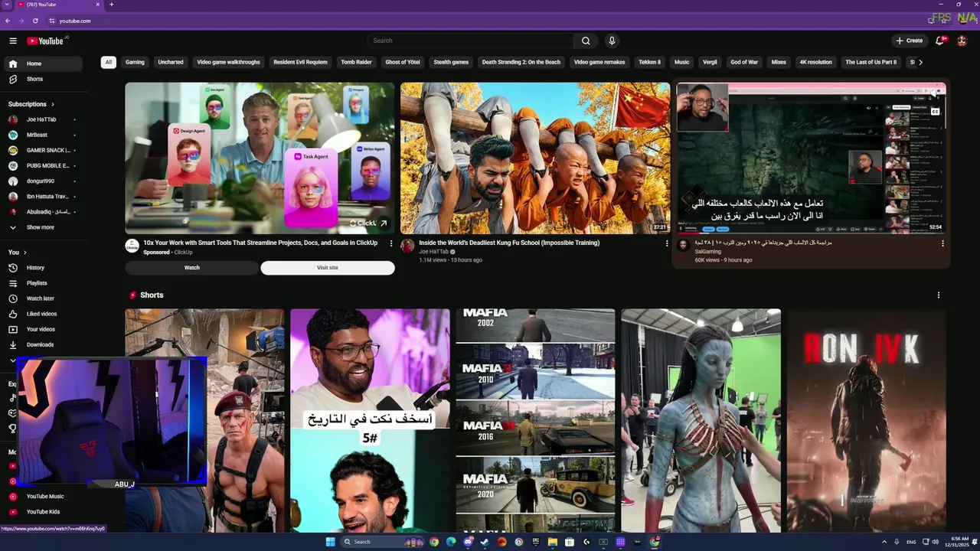Open YouTube Music in the sidebar

(44, 496)
